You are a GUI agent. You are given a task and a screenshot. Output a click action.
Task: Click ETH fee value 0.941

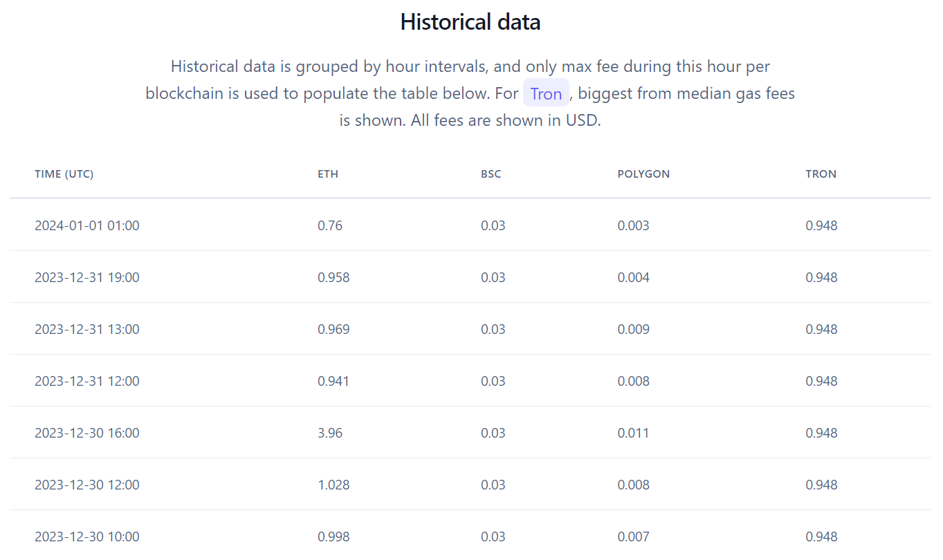333,381
